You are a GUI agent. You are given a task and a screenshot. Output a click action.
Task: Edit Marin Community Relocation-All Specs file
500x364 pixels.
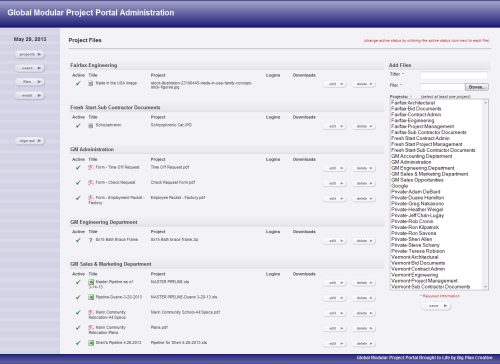coord(335,313)
